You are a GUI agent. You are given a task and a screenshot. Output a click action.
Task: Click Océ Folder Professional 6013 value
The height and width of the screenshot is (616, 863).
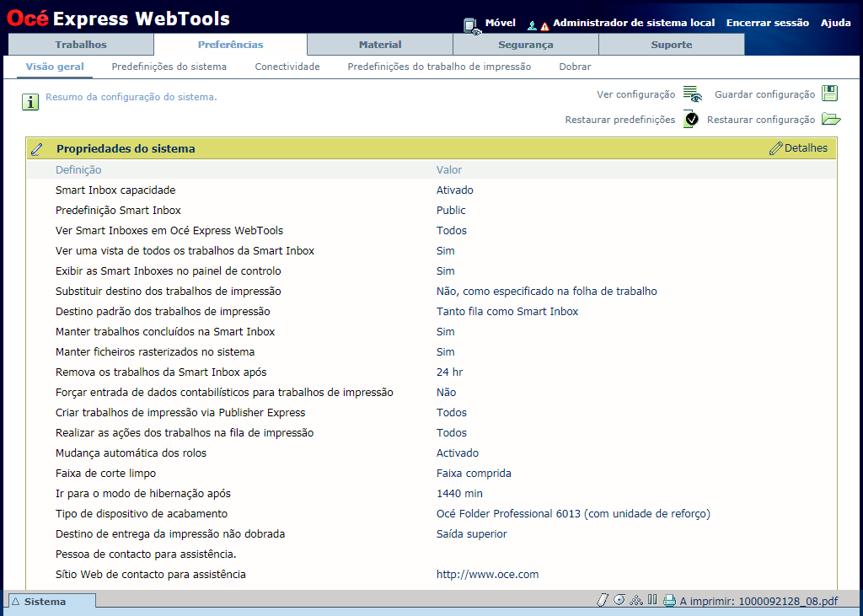point(573,513)
